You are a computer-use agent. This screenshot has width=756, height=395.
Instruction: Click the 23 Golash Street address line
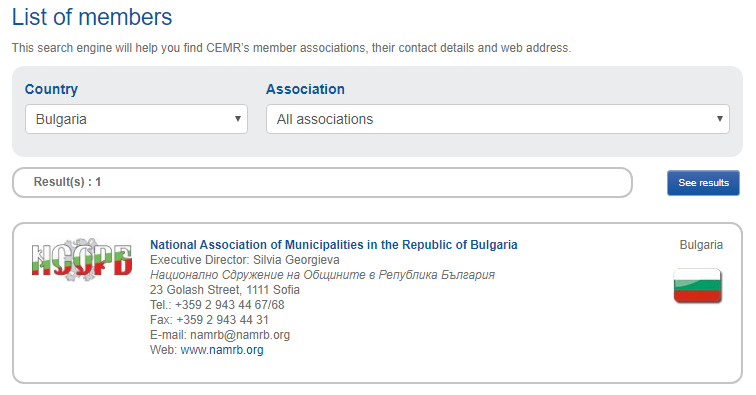coord(225,290)
